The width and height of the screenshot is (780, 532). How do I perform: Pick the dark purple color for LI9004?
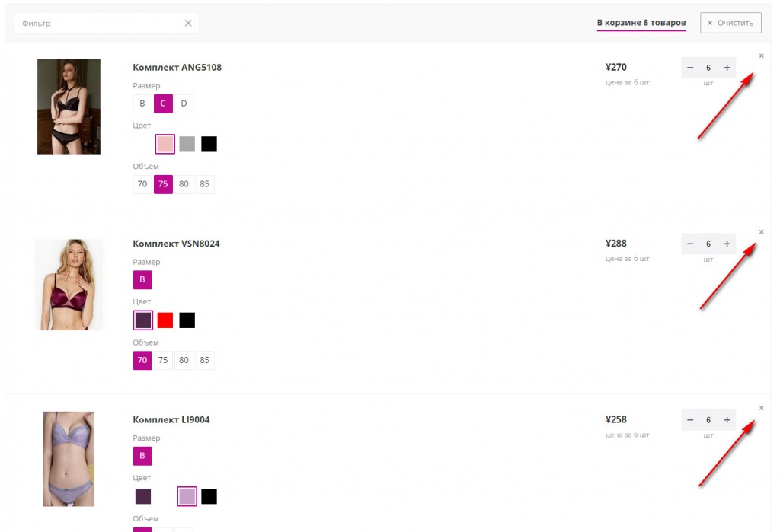click(x=143, y=496)
